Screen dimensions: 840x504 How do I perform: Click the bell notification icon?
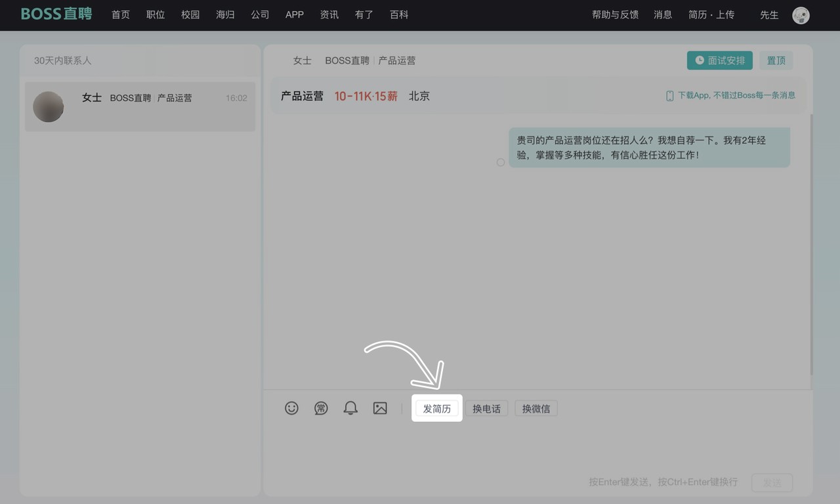coord(350,408)
